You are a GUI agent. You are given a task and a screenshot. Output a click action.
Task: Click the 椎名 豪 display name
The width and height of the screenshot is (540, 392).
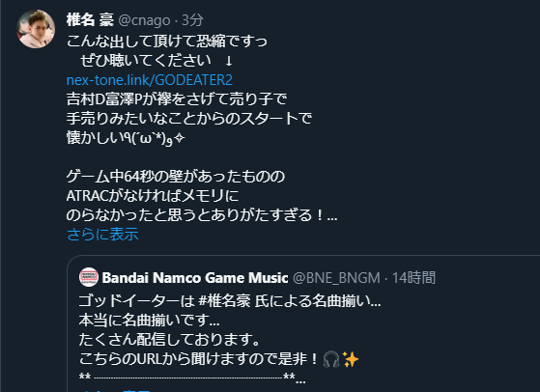[x=90, y=19]
